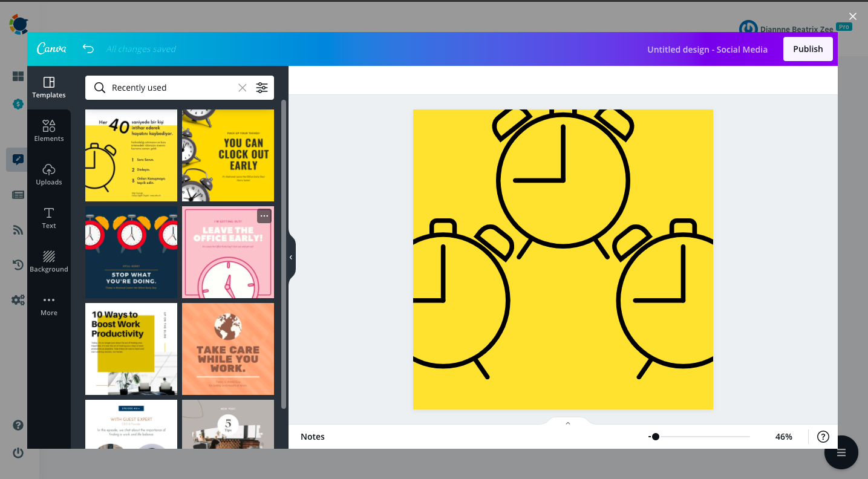Open the settings gears in the outer sidebar
The height and width of the screenshot is (479, 868).
(x=18, y=299)
